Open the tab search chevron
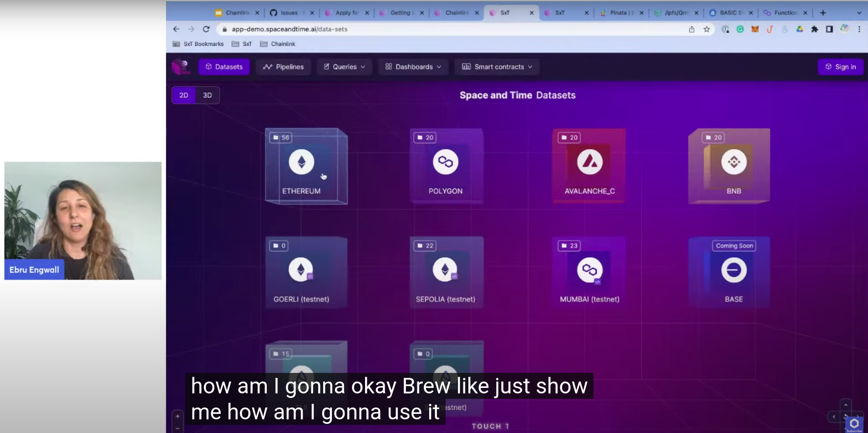 click(859, 13)
